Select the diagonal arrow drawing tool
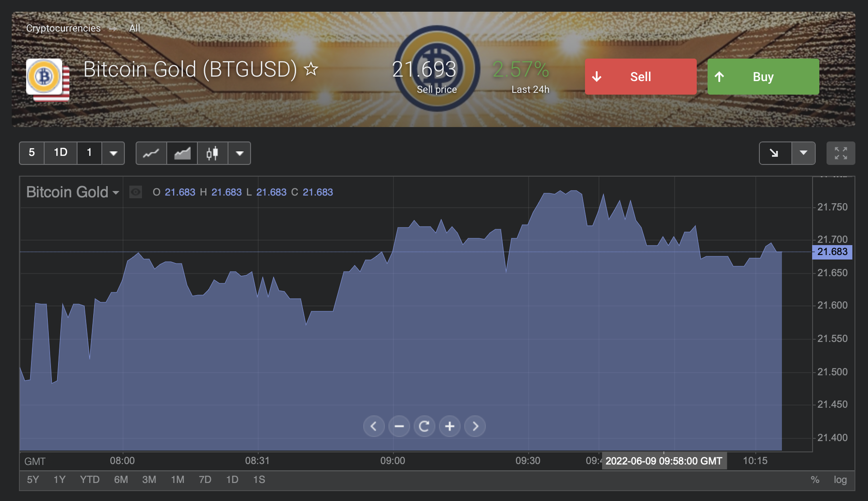 click(775, 153)
